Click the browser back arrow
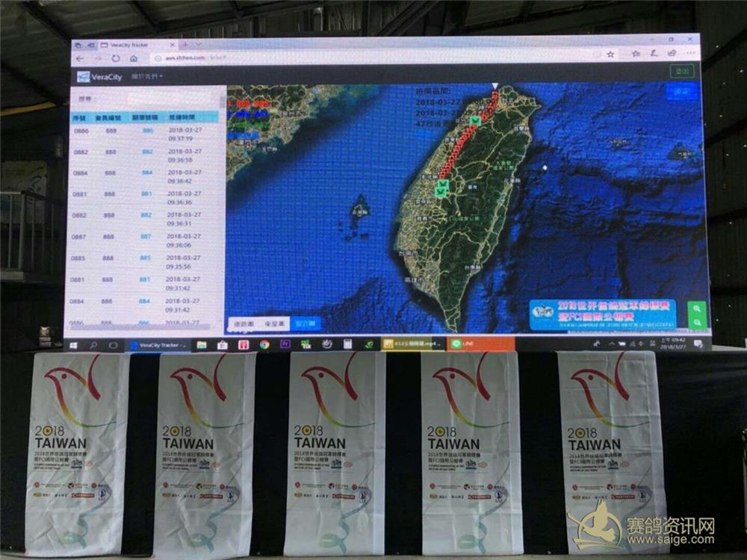Screen dimensions: 747x560 coord(80,58)
